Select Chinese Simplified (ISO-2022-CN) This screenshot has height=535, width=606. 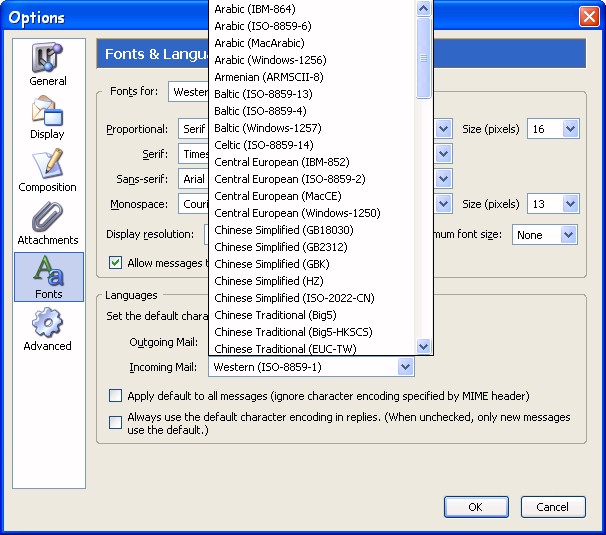[312, 298]
